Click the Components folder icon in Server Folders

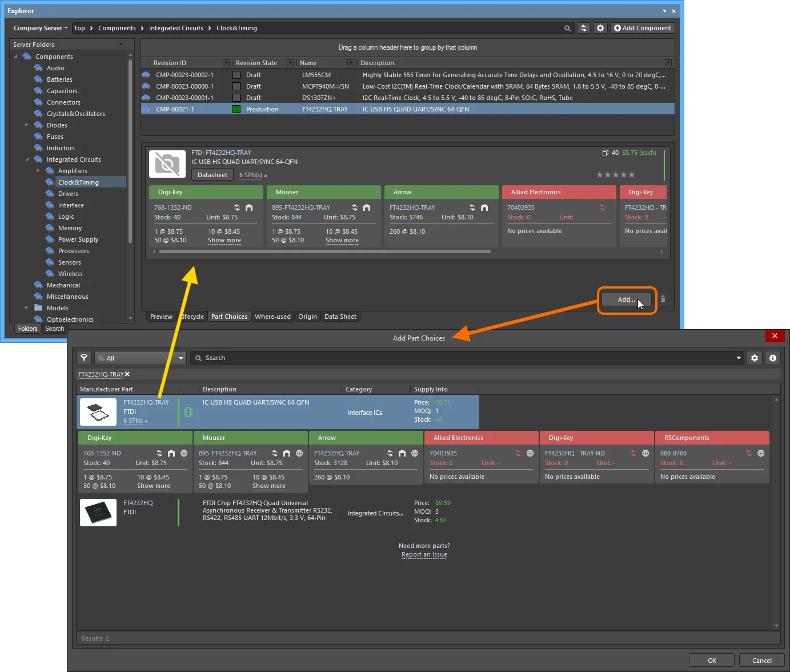coord(27,57)
